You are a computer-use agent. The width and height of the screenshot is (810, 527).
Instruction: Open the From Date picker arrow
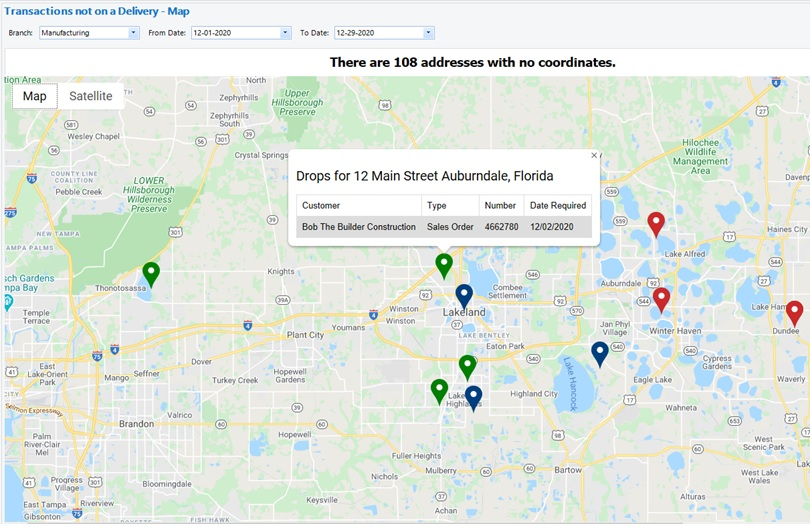(285, 33)
